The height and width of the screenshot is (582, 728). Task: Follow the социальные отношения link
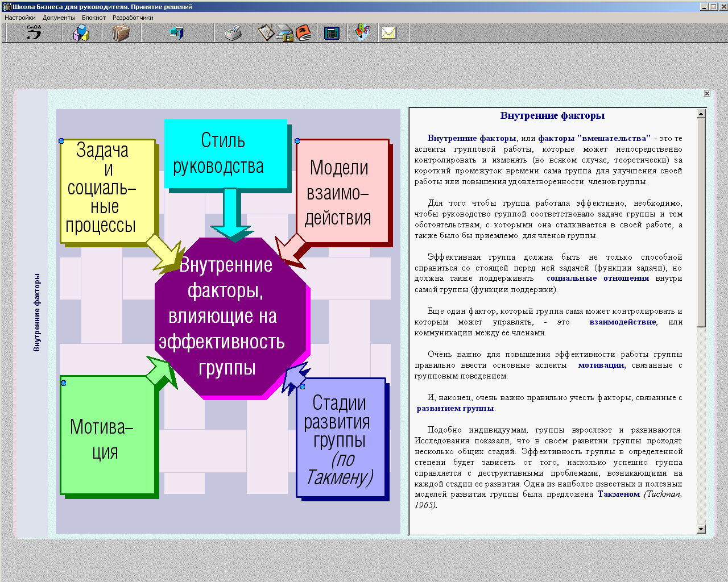pyautogui.click(x=598, y=278)
